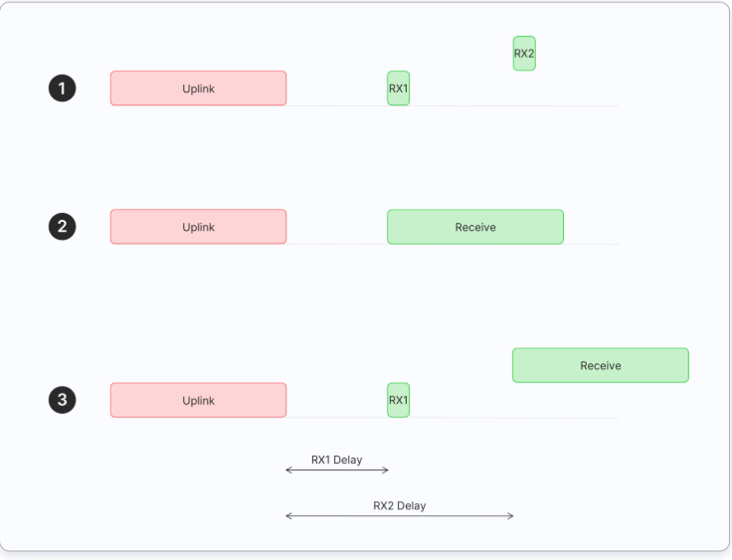Viewport: 732px width, 560px height.
Task: Click right arrowhead of RX1 Delay arrow
Action: (x=386, y=469)
